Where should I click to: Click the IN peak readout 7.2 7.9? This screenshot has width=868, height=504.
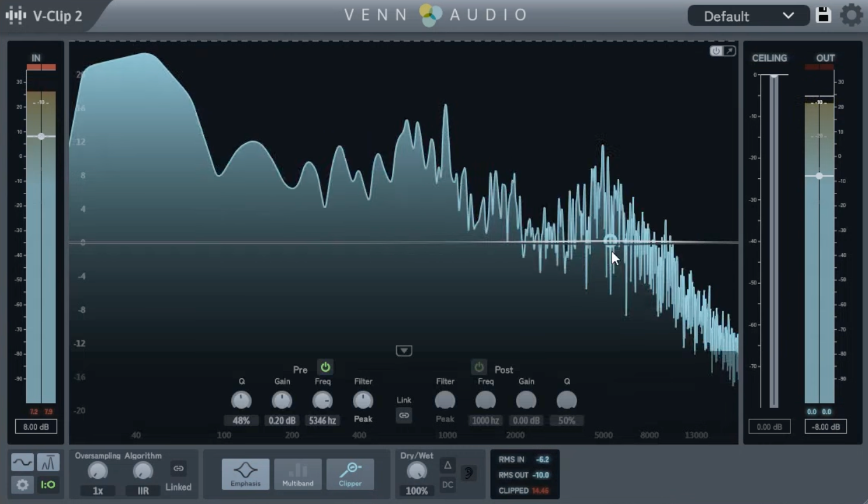(41, 412)
